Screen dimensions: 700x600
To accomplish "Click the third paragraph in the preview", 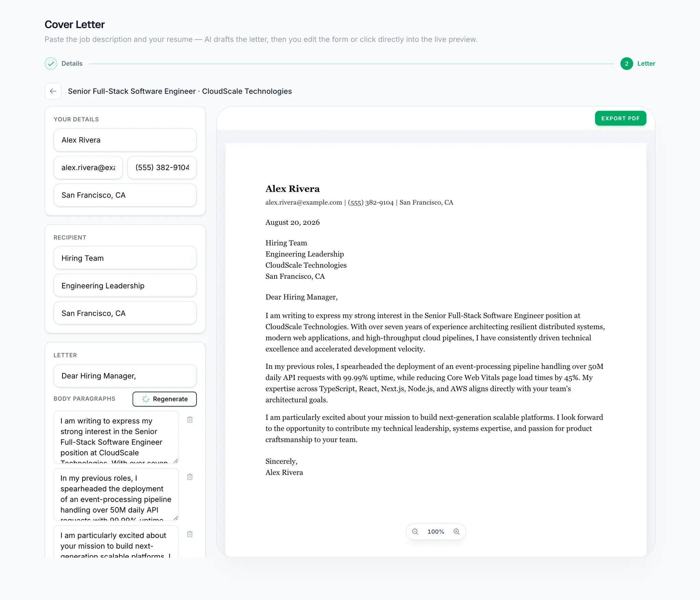I will 434,428.
